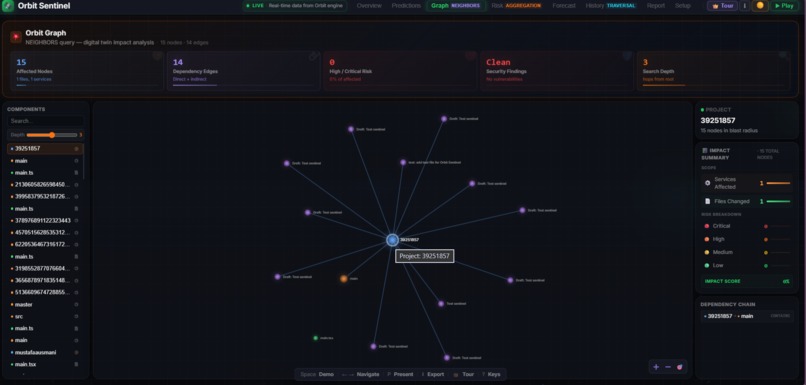The height and width of the screenshot is (385, 806).
Task: Click the Services Affected gear icon
Action: 707,183
